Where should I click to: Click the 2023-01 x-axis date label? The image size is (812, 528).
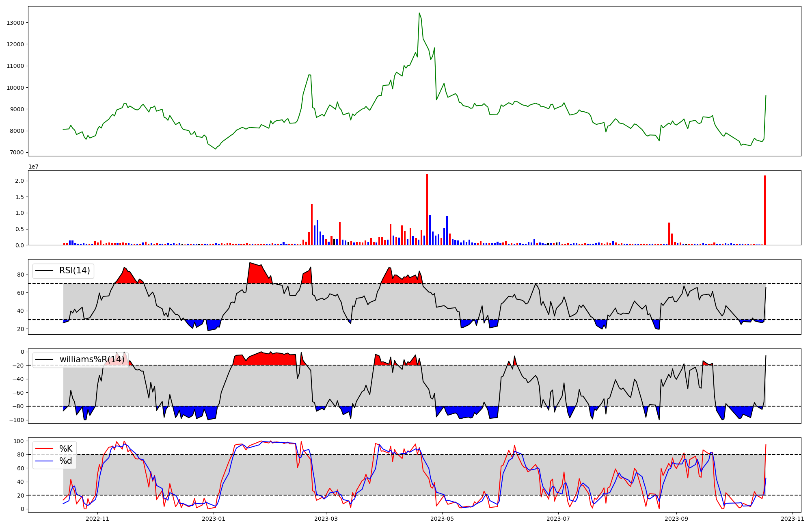click(x=214, y=519)
